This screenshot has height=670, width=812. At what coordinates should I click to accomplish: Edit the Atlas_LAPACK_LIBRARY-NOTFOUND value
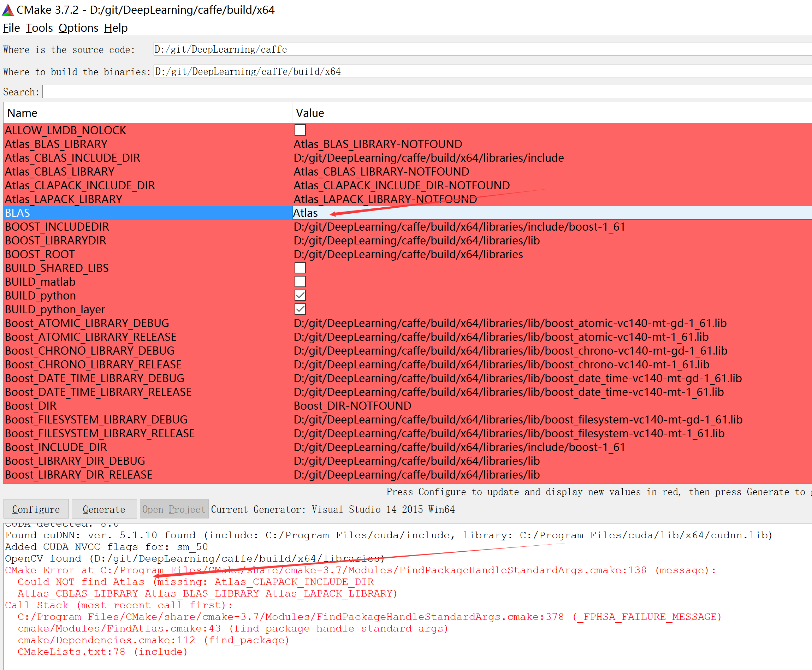pos(552,199)
